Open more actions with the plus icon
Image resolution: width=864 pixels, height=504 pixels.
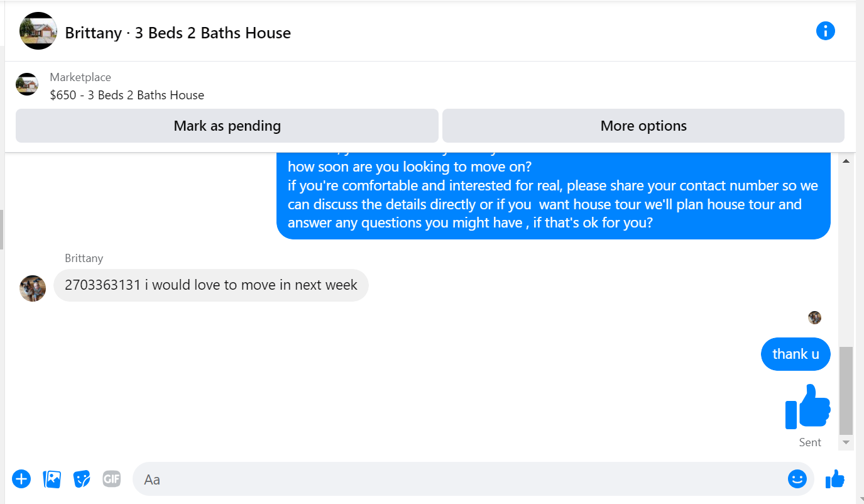[x=21, y=479]
